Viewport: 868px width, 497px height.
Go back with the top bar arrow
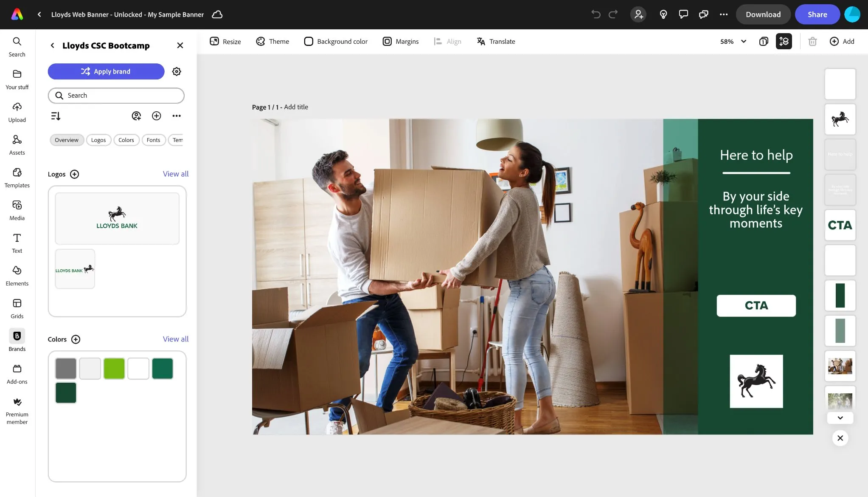(x=39, y=14)
